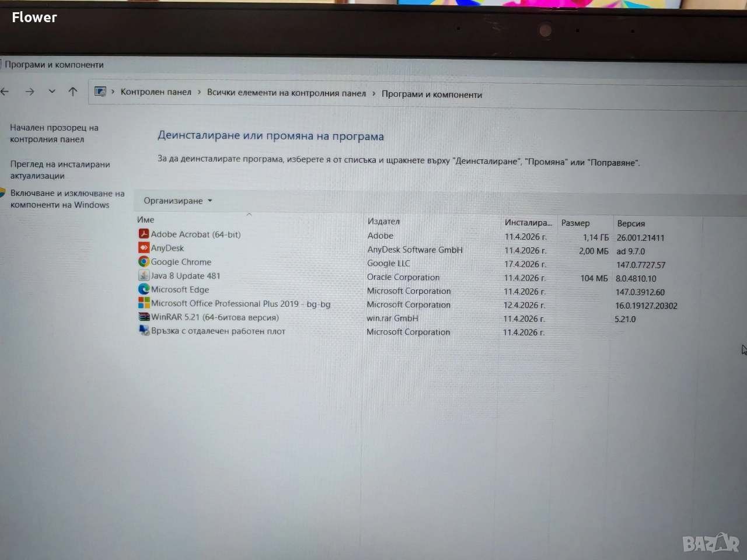Select Microsoft Office Professional Plus 2019 entry

click(240, 304)
